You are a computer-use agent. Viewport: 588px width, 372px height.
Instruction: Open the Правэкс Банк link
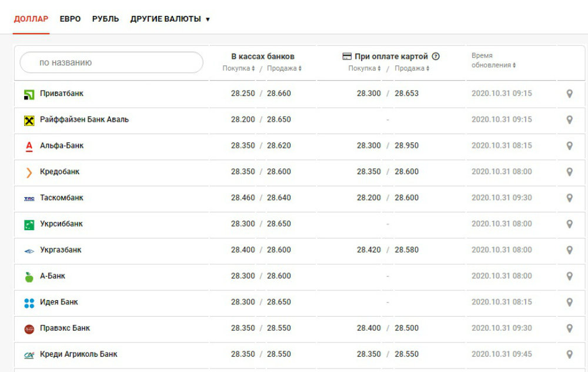tap(65, 328)
